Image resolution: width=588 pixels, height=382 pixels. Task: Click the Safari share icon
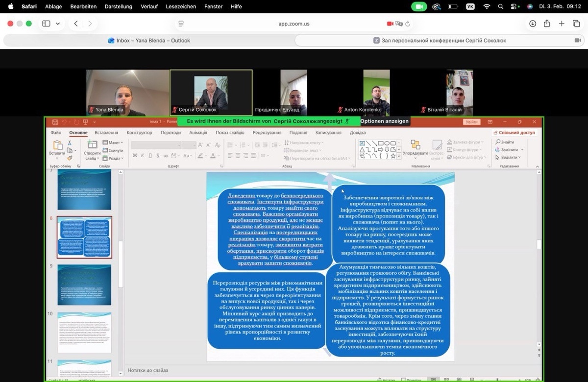click(547, 24)
